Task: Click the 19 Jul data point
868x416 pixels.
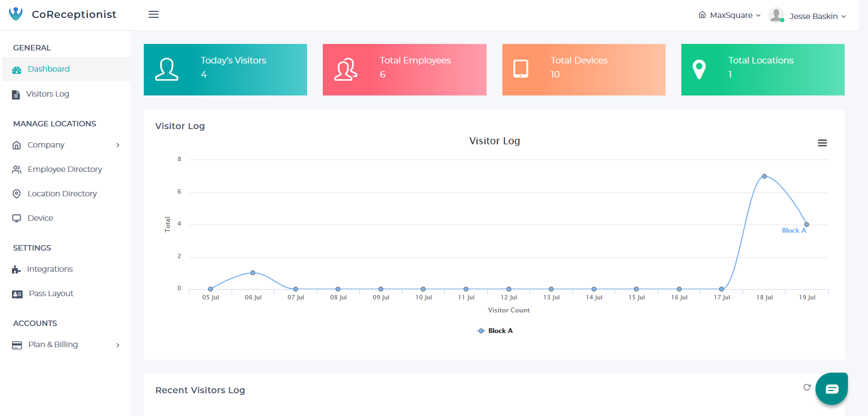Action: [807, 225]
